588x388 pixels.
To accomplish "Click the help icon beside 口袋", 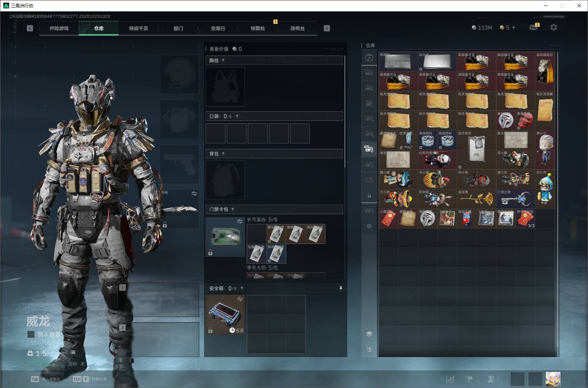I will click(x=237, y=116).
